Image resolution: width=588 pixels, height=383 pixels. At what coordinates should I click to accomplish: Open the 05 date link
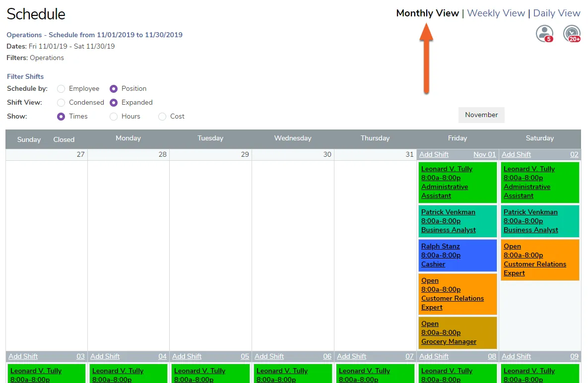coord(245,356)
